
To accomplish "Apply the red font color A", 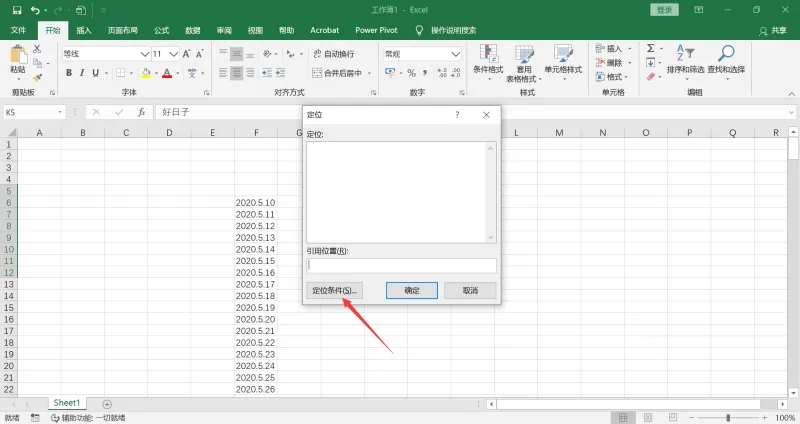I will click(167, 73).
